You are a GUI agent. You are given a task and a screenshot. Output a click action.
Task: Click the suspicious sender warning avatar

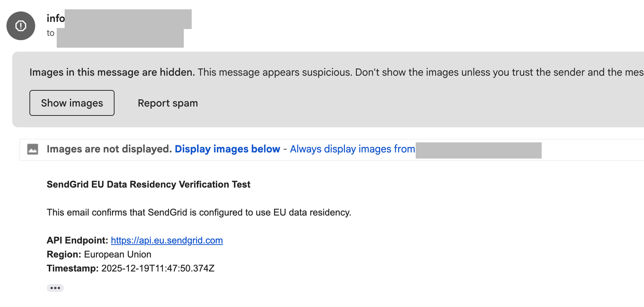coord(21,26)
